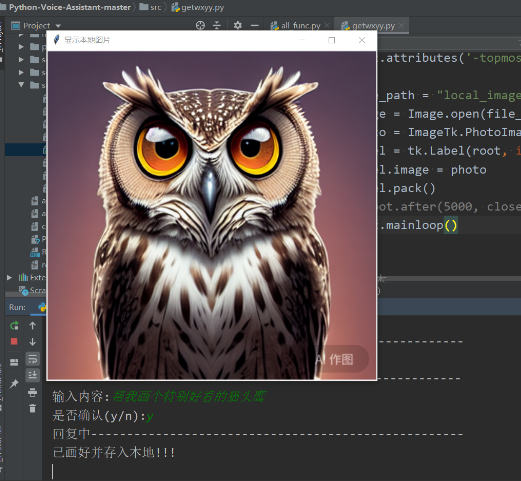Click the Collapse all icon in Project panel

tap(217, 25)
